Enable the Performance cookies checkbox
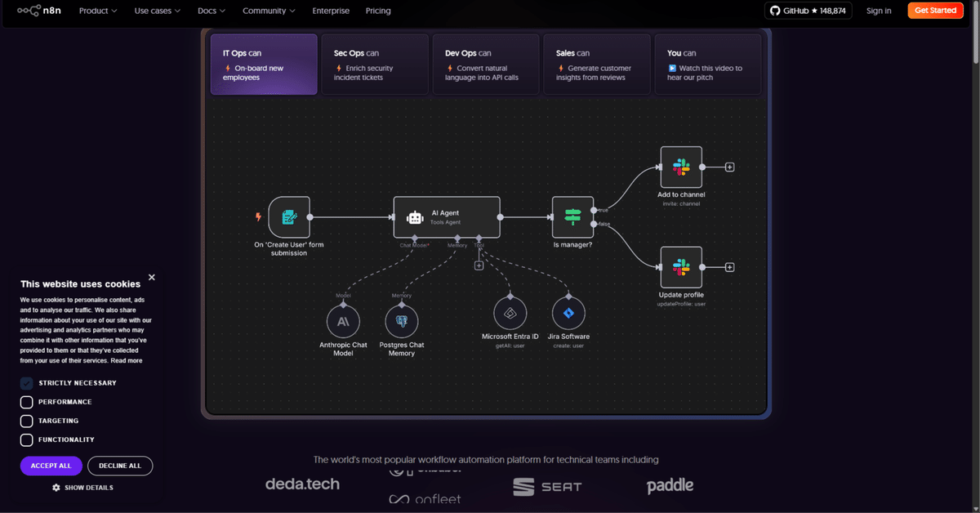Viewport: 980px width, 513px height. [x=26, y=402]
